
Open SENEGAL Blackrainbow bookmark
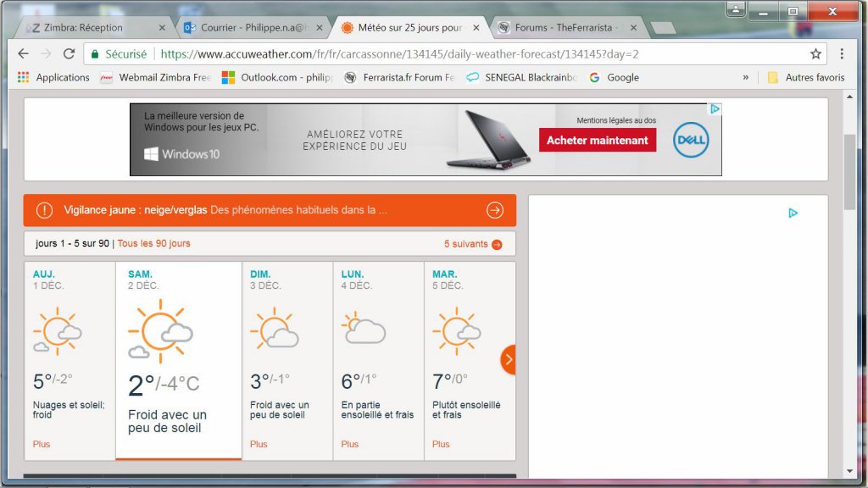[521, 77]
